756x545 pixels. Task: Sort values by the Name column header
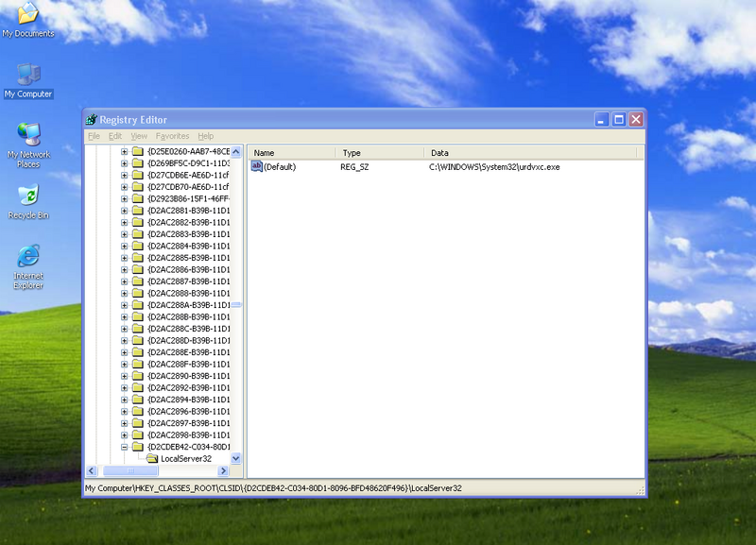(292, 153)
